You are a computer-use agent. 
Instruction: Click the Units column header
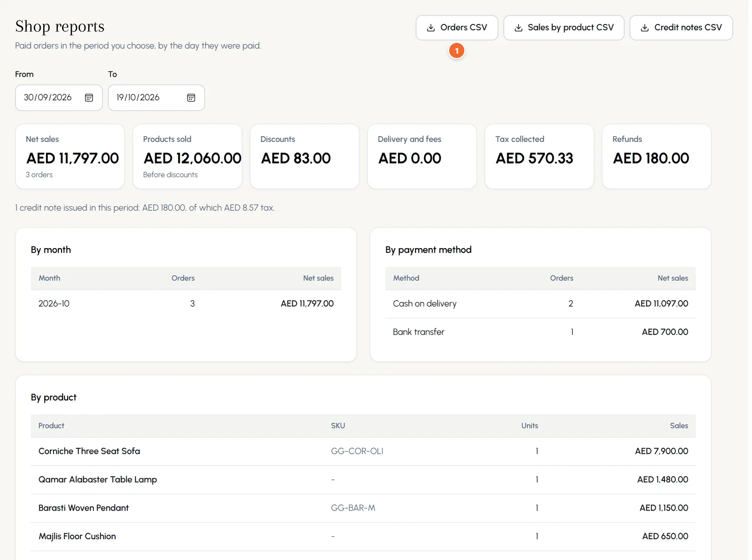click(x=530, y=426)
